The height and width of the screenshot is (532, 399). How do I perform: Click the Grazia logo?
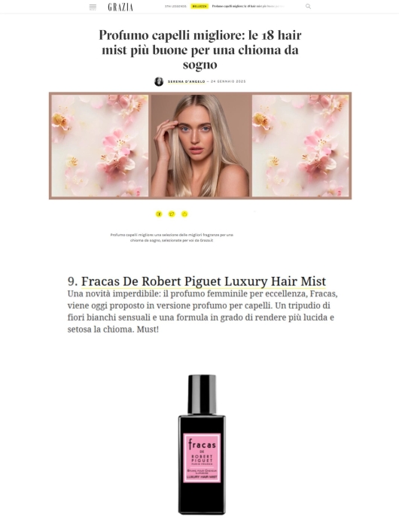pos(120,7)
